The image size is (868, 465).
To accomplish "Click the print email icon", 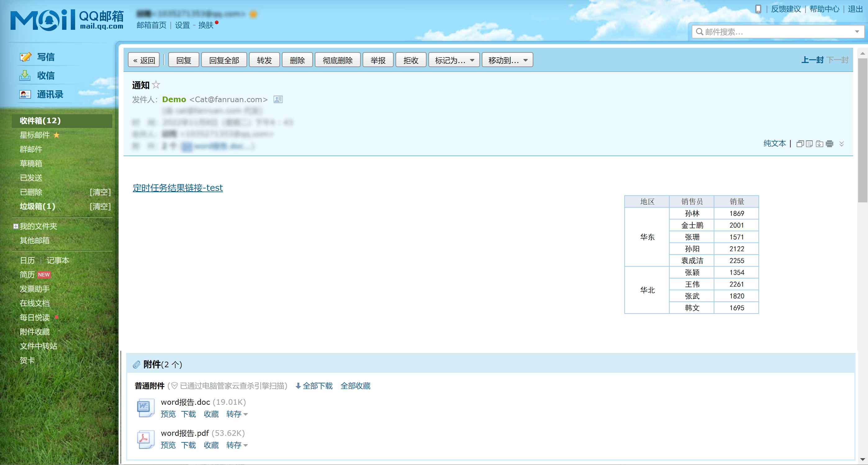I will pos(829,144).
